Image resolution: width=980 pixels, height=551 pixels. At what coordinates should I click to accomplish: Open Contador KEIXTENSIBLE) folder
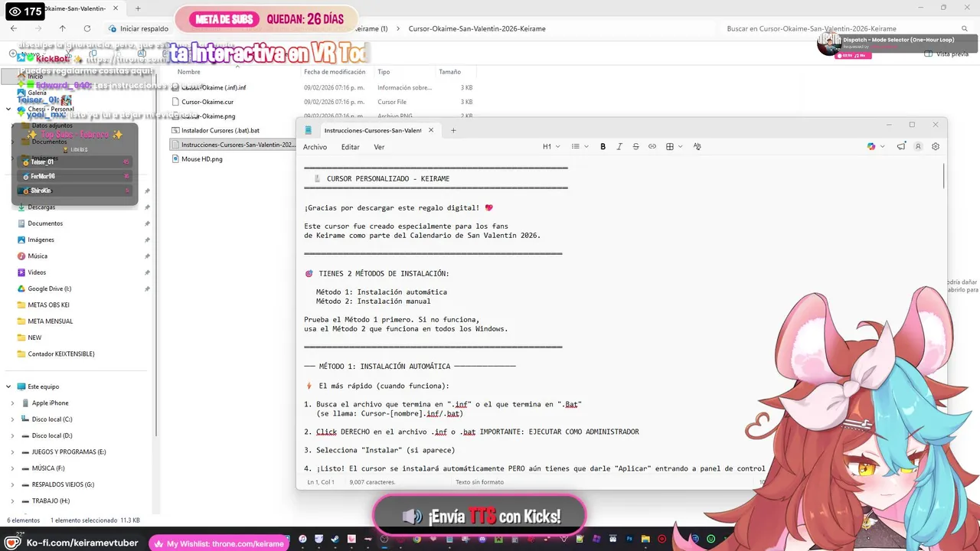point(60,354)
